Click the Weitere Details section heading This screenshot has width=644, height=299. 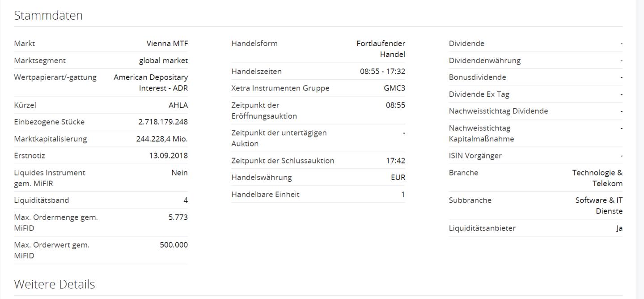click(x=54, y=284)
